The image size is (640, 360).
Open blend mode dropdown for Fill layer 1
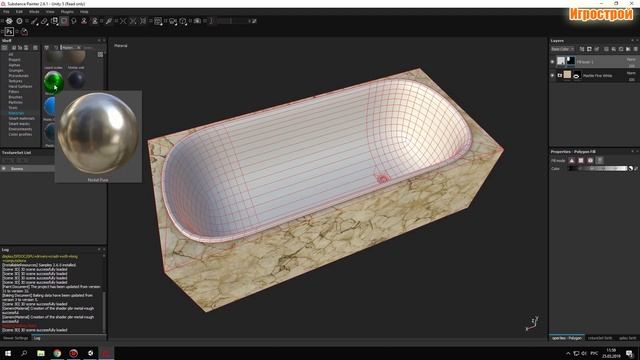pyautogui.click(x=631, y=59)
